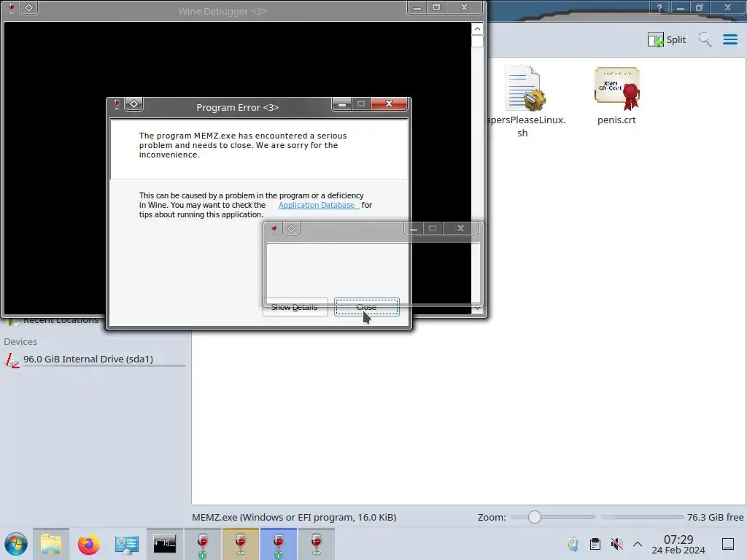This screenshot has height=560, width=747.
Task: Open the file manager taskbar icon
Action: click(x=51, y=544)
